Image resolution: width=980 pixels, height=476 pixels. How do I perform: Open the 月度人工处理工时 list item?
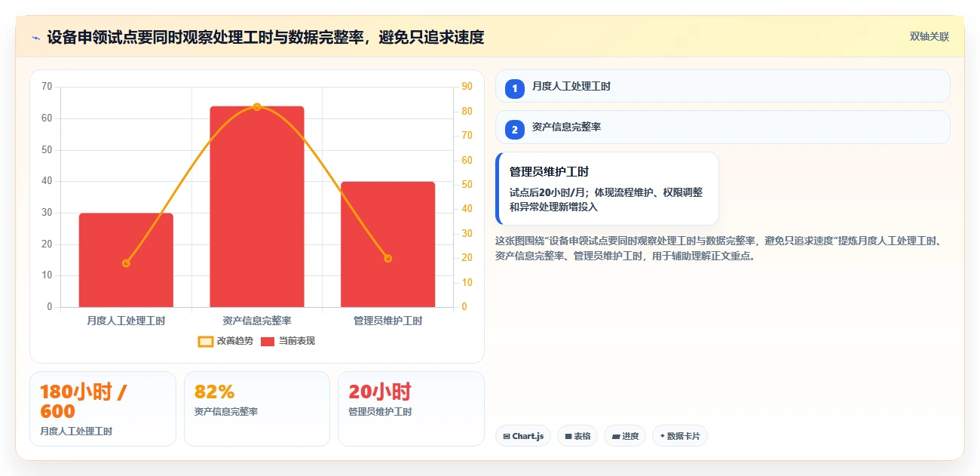pyautogui.click(x=722, y=86)
